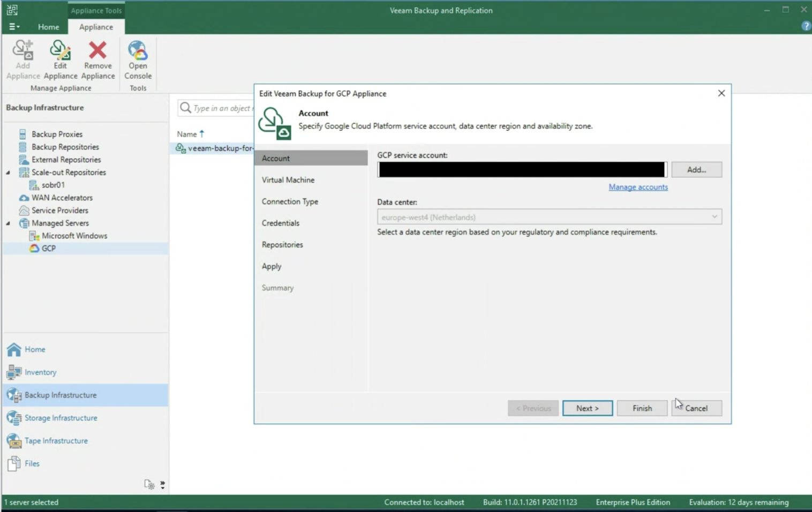The image size is (812, 512).
Task: Select the Appliance Tools contextual tab
Action: point(96,10)
